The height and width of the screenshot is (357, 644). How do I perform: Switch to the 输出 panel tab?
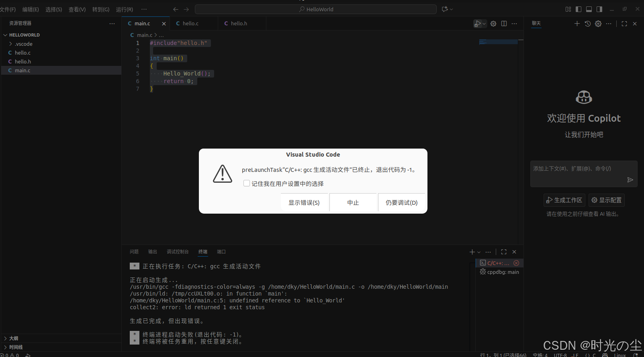(153, 252)
